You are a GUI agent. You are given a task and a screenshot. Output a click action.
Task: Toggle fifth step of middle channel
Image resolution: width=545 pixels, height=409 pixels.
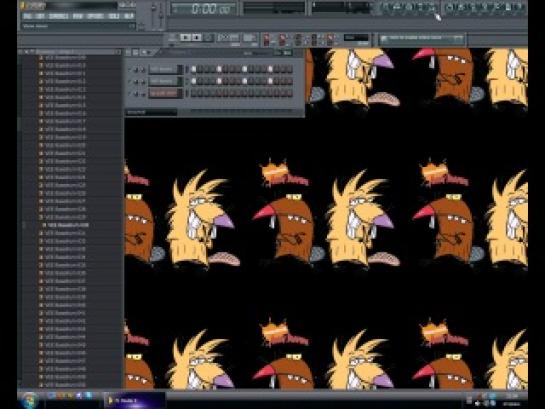(x=219, y=81)
